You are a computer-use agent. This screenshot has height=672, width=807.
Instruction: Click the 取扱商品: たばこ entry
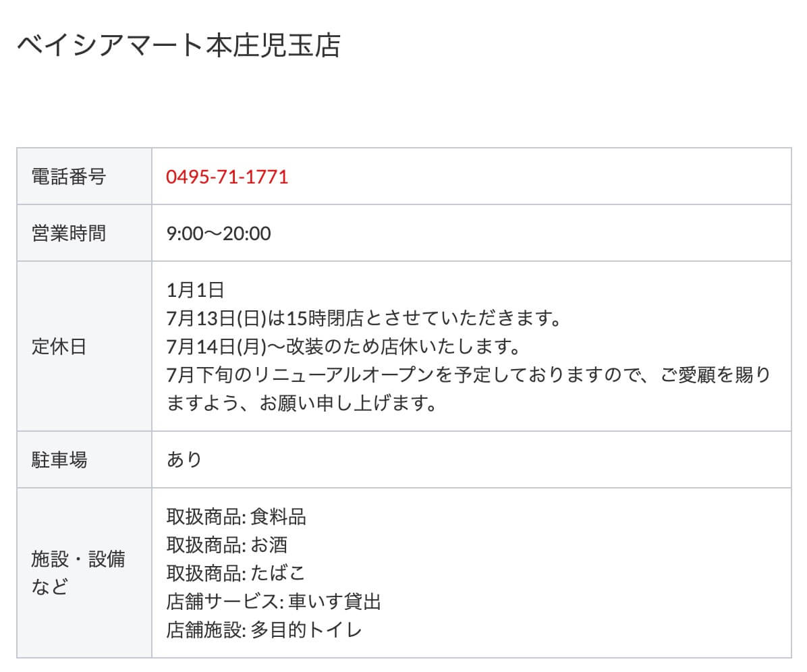236,573
